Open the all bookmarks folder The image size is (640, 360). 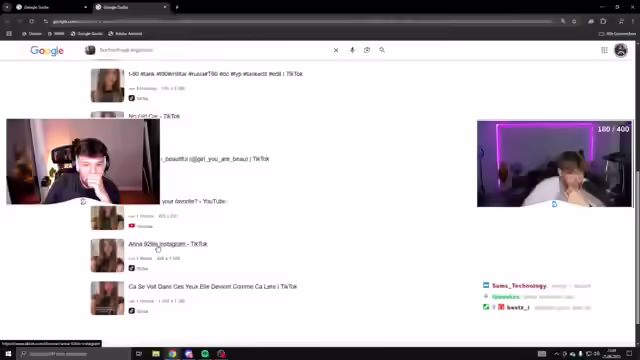(617, 33)
